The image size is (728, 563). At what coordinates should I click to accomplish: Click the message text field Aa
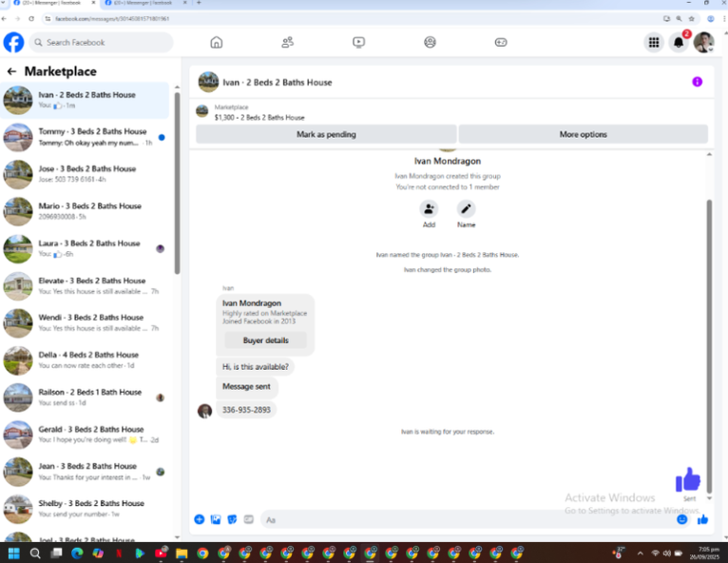pyautogui.click(x=467, y=519)
